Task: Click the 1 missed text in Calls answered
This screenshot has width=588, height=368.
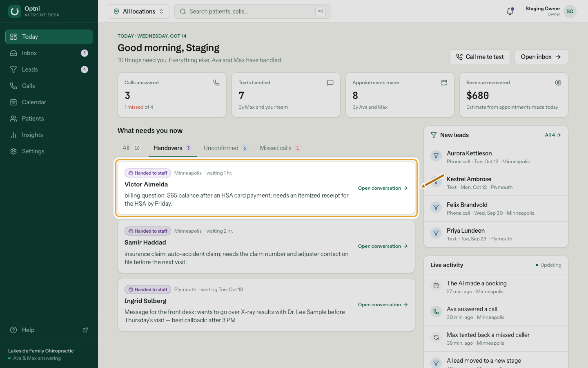Action: coord(134,107)
